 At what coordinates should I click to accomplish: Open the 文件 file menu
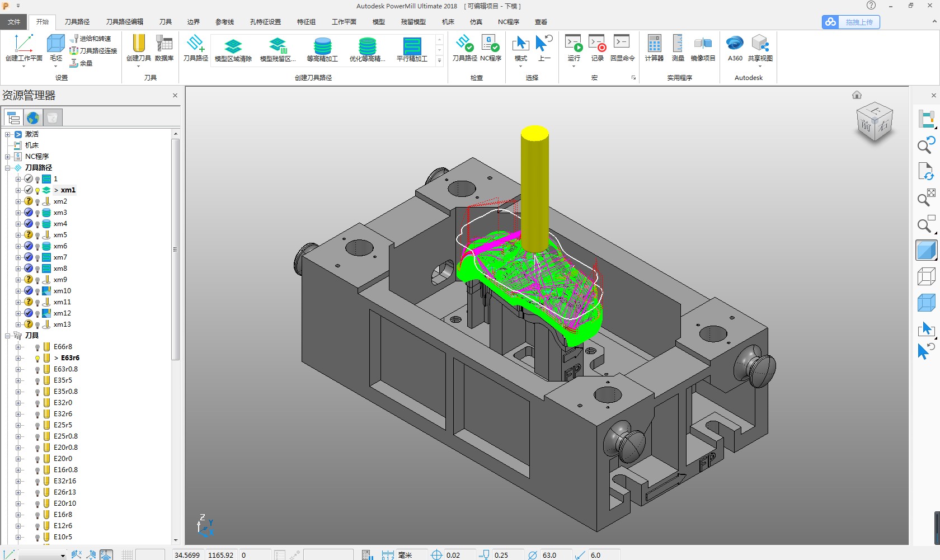14,22
